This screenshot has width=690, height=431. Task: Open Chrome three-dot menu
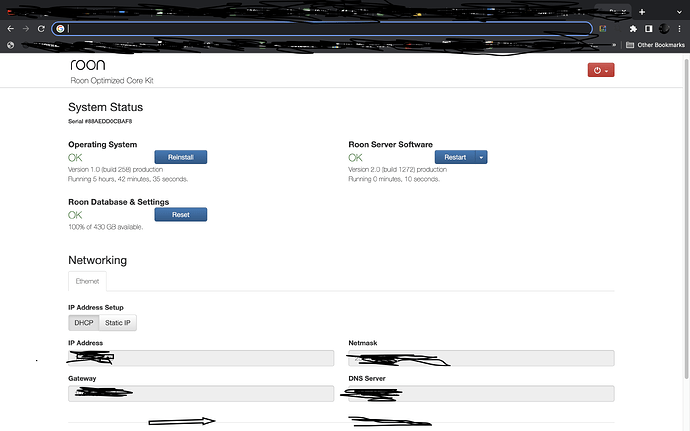coord(680,29)
